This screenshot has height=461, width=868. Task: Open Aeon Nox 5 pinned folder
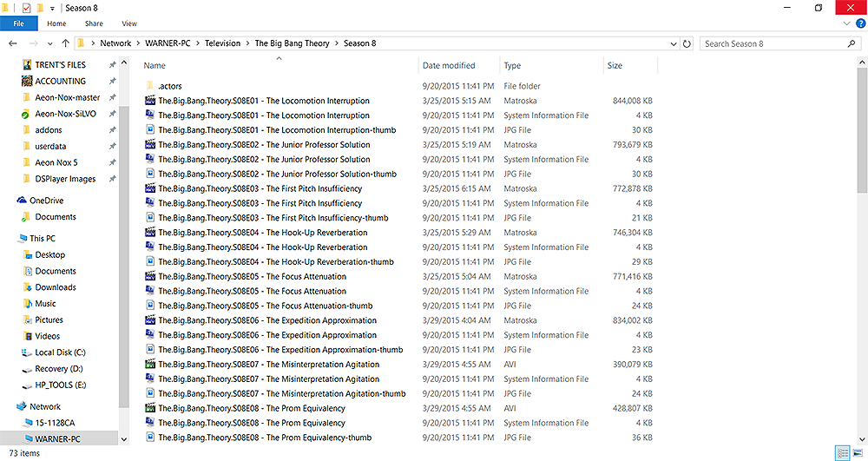(x=56, y=162)
